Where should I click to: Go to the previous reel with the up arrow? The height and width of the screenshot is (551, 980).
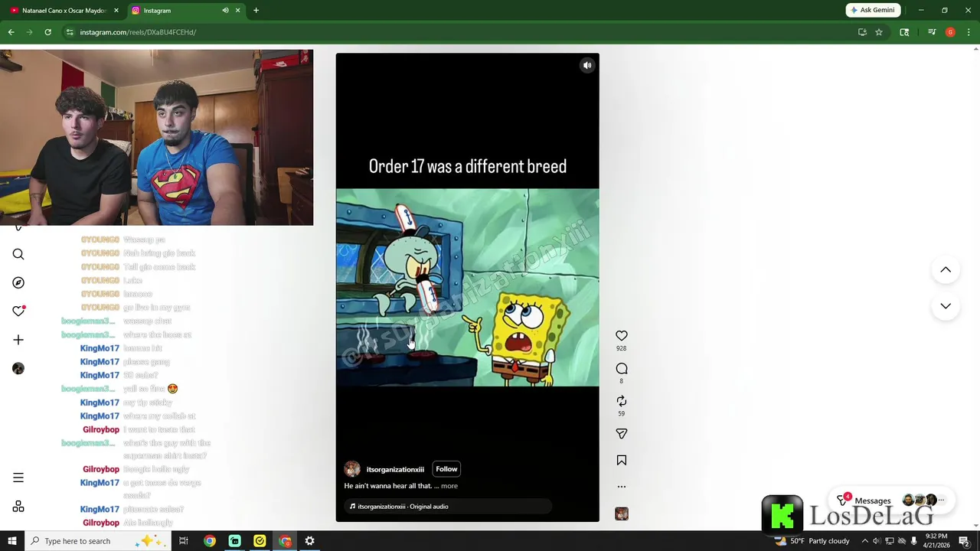[x=946, y=269]
